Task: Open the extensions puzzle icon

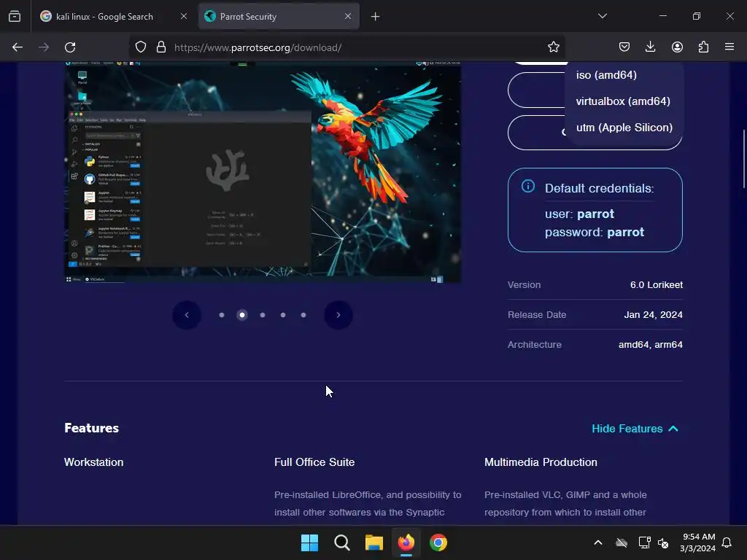Action: pos(703,47)
